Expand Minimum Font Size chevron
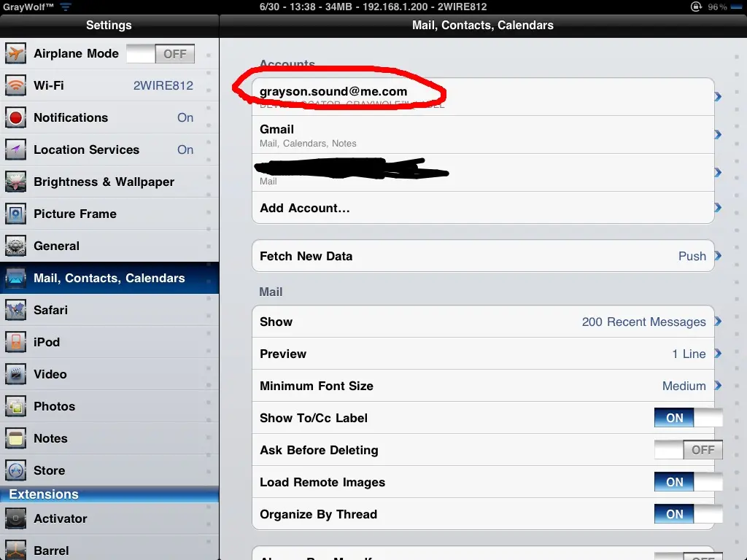Viewport: 747px width, 560px height. 718,386
